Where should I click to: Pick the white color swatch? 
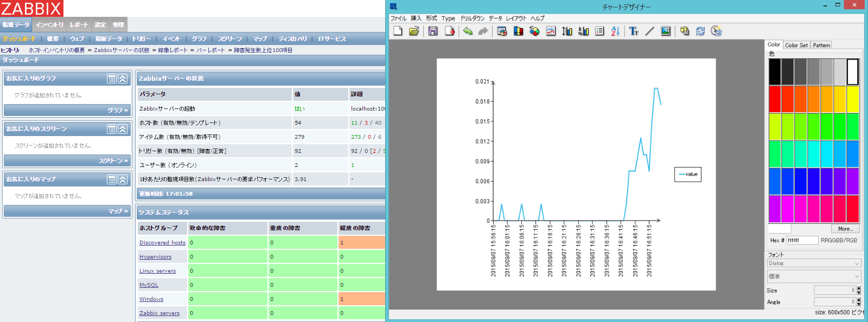853,72
